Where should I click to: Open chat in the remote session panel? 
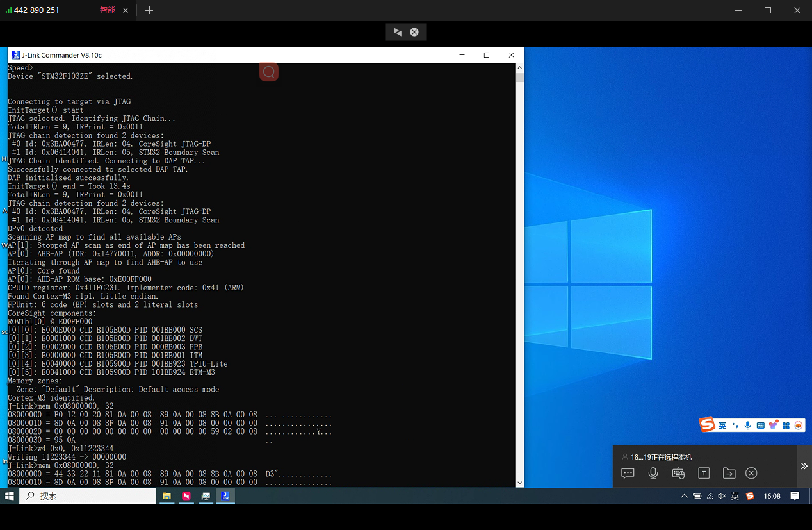click(628, 473)
